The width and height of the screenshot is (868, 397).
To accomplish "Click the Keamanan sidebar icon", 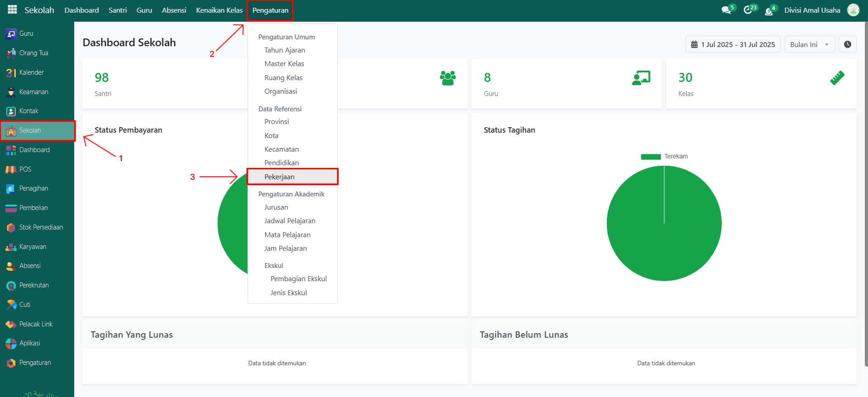I will 11,92.
